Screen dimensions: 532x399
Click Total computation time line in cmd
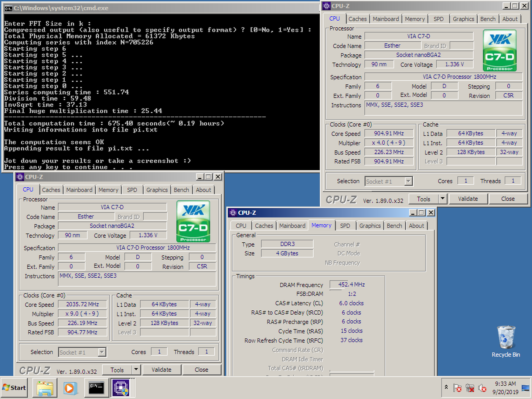tap(114, 123)
